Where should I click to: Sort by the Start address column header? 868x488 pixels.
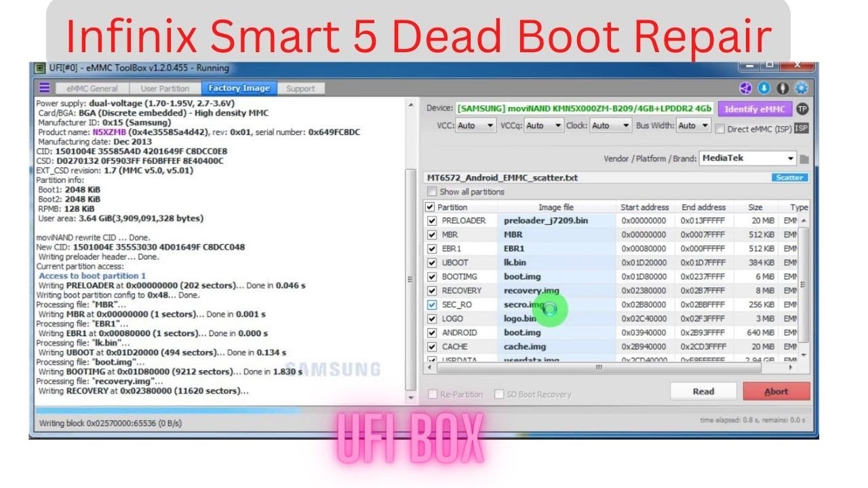tap(644, 207)
